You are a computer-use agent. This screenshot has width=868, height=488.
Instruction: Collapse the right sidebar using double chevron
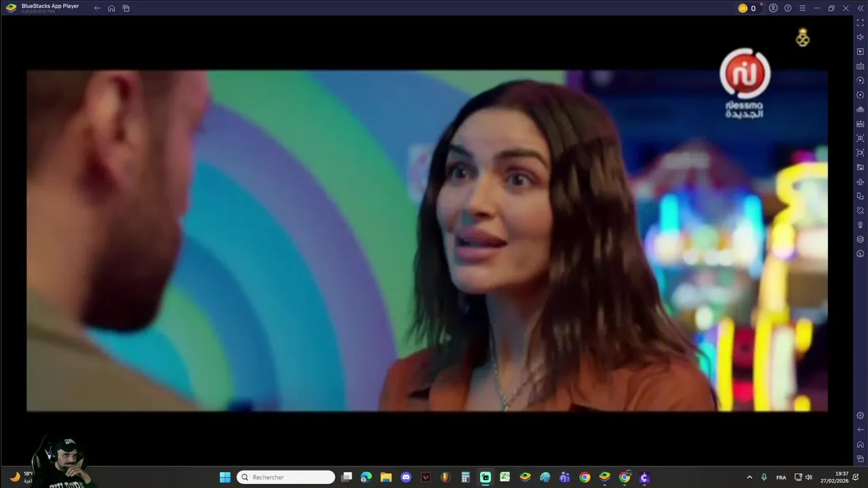click(x=860, y=8)
